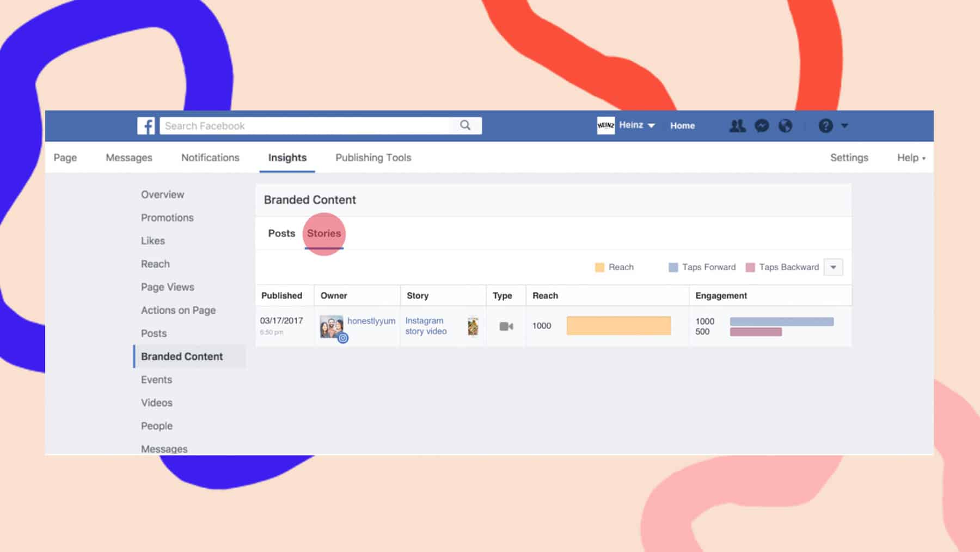Select the Stories sub-tab

coord(324,233)
